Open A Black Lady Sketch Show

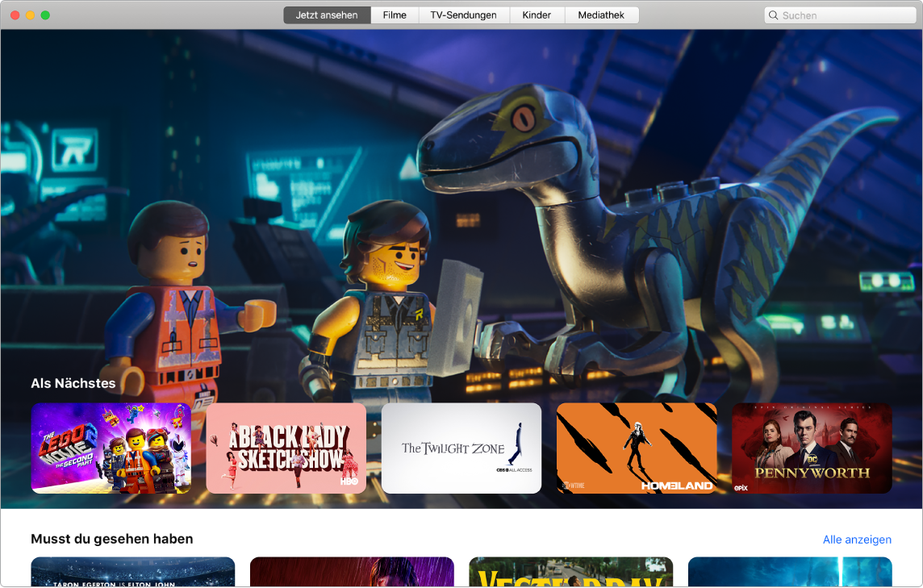coord(286,448)
